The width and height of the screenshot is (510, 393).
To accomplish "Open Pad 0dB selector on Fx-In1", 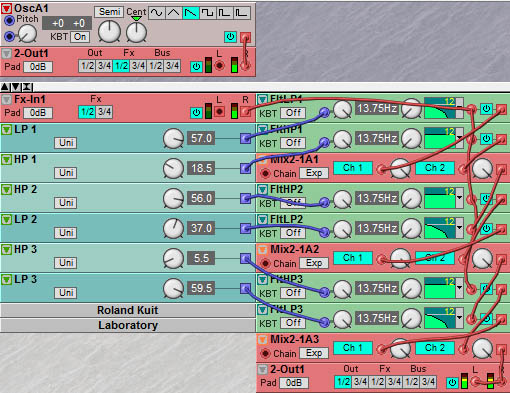I will click(38, 113).
